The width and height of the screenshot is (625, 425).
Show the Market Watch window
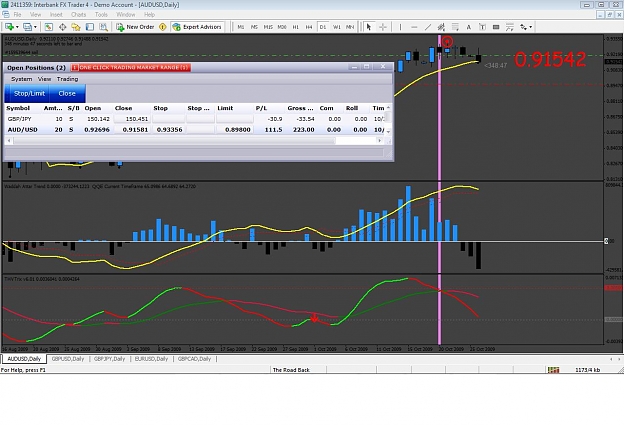coord(49,27)
